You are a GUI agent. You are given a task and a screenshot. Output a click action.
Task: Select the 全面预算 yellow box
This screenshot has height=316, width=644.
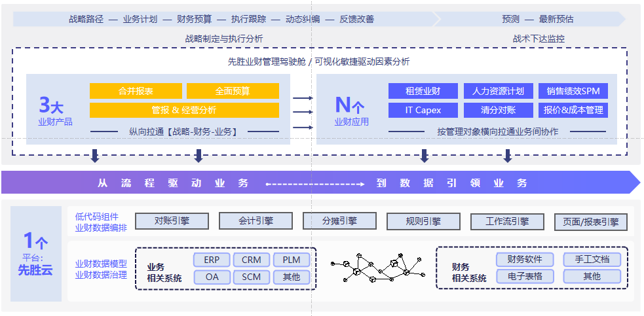click(x=233, y=91)
